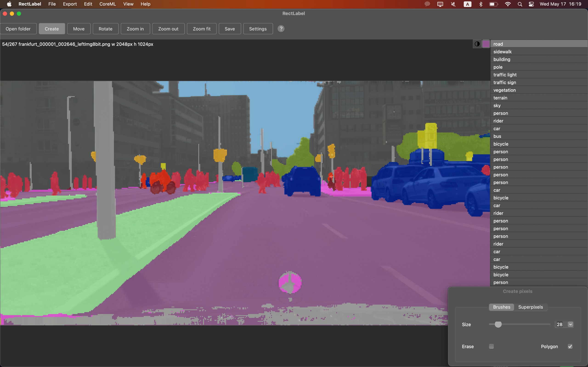Open the Export menu

(x=70, y=4)
